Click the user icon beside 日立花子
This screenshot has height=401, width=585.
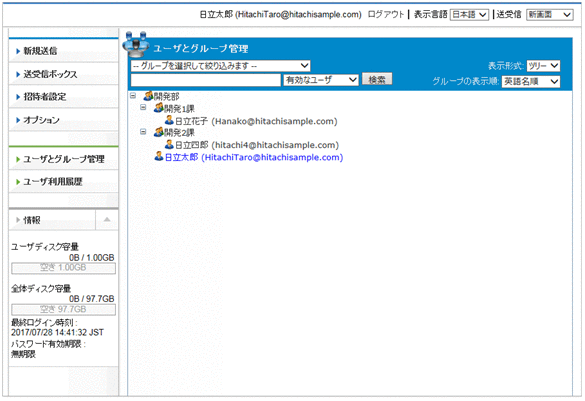[169, 120]
